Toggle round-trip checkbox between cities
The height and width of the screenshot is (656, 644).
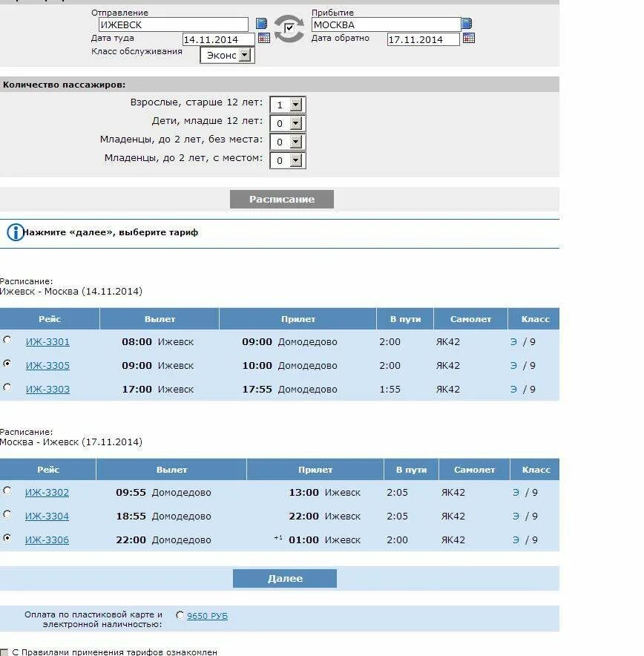289,28
